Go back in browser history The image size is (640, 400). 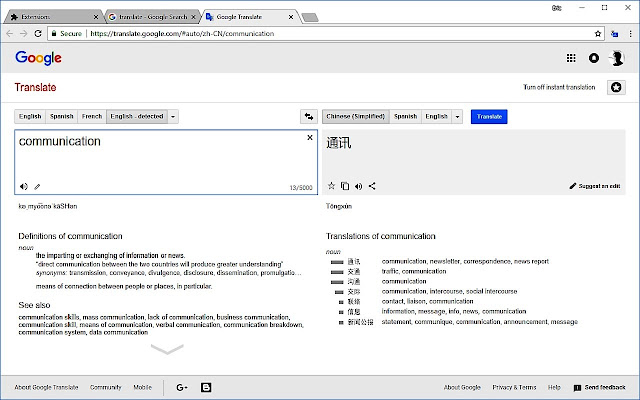tap(10, 33)
